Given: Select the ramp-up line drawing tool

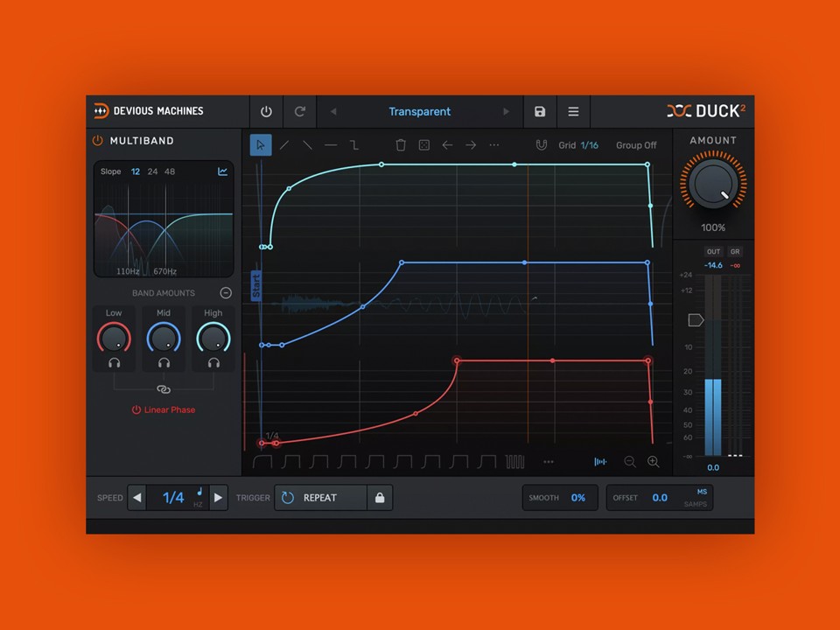Looking at the screenshot, I should (284, 145).
